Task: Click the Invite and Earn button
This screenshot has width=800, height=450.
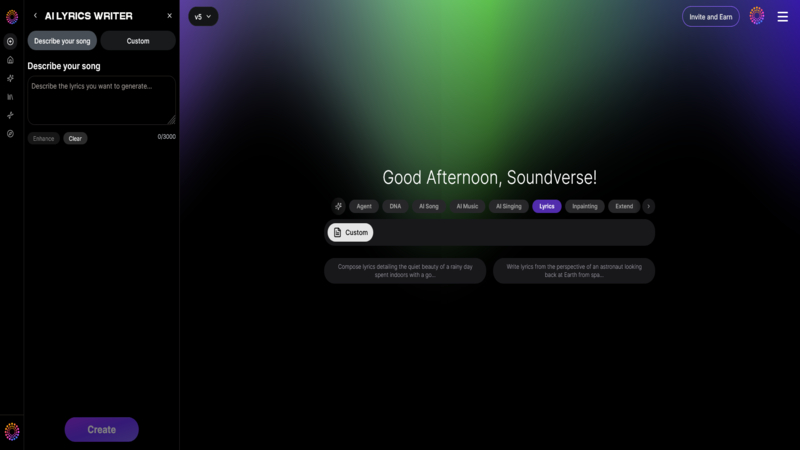Action: tap(710, 17)
